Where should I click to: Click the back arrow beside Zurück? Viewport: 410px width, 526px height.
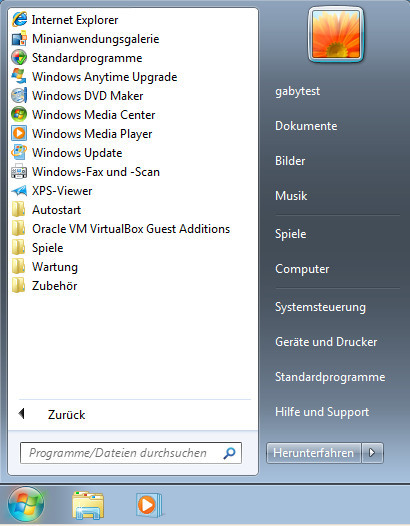point(22,414)
